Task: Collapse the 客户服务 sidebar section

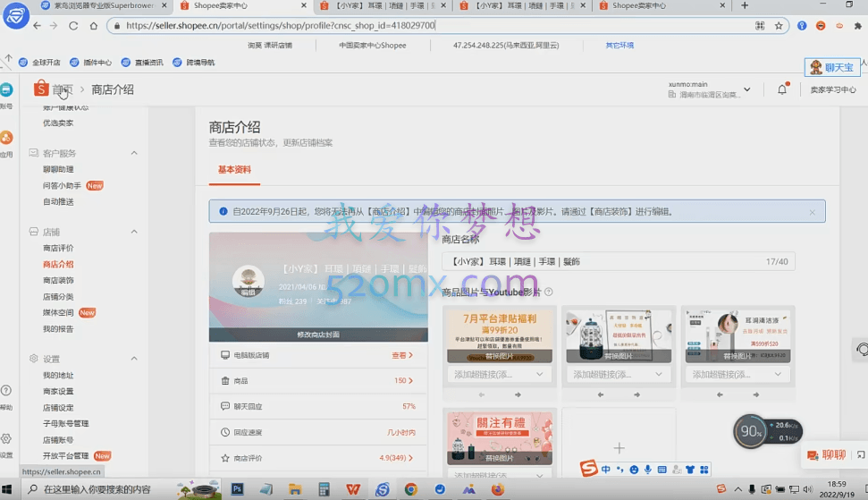Action: [134, 153]
